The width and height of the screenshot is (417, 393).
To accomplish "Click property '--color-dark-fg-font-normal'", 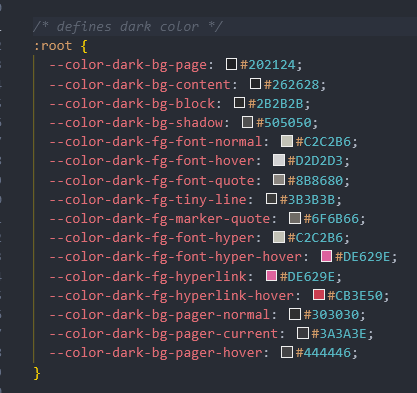I will click(x=156, y=142).
